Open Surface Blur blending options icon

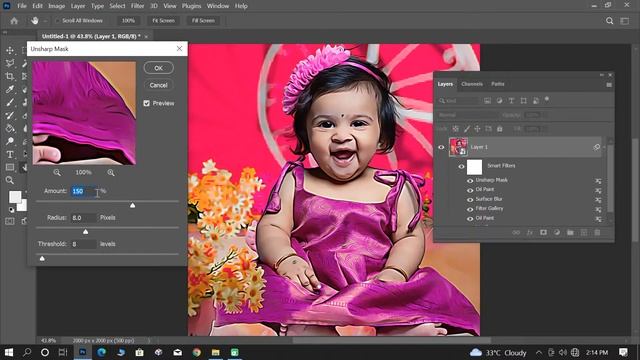(598, 200)
